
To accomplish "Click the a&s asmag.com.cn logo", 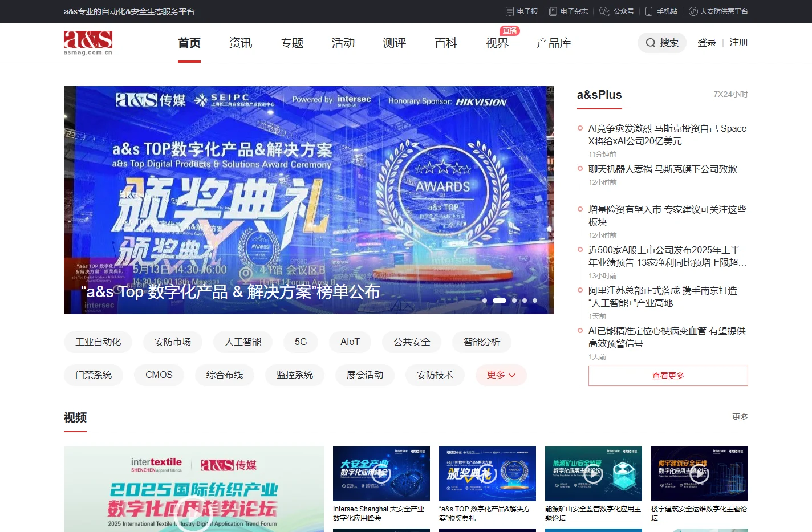I will (88, 43).
